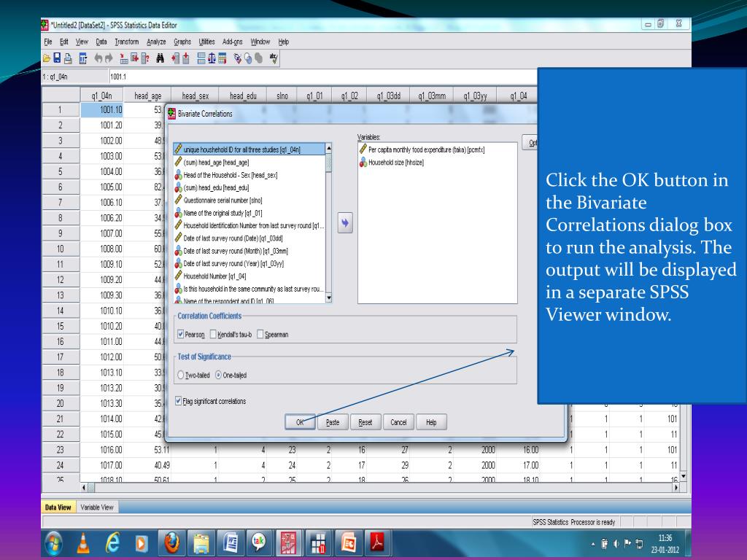Viewport: 747px width, 560px height.
Task: Click the Weight Cases scales icon
Action: pyautogui.click(x=212, y=58)
